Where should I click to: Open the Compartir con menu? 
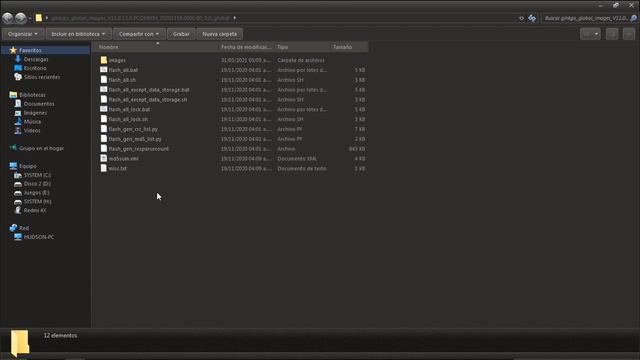click(139, 34)
